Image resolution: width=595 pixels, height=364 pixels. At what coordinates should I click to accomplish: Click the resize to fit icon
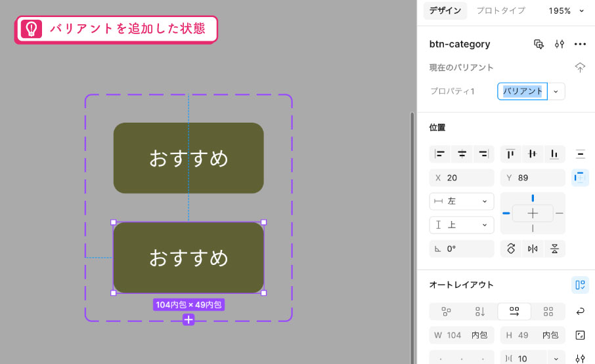coord(580,335)
